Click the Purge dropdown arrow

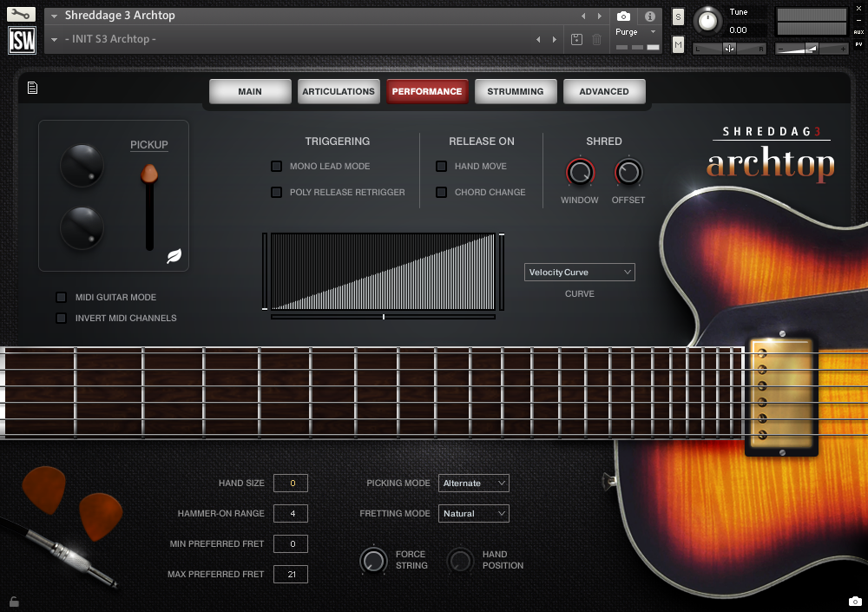click(x=654, y=30)
